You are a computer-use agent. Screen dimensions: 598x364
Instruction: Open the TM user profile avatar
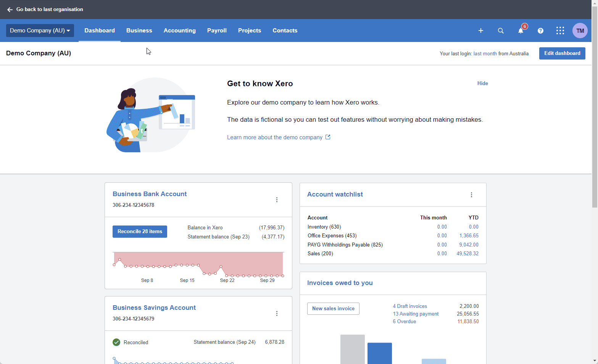pos(580,31)
